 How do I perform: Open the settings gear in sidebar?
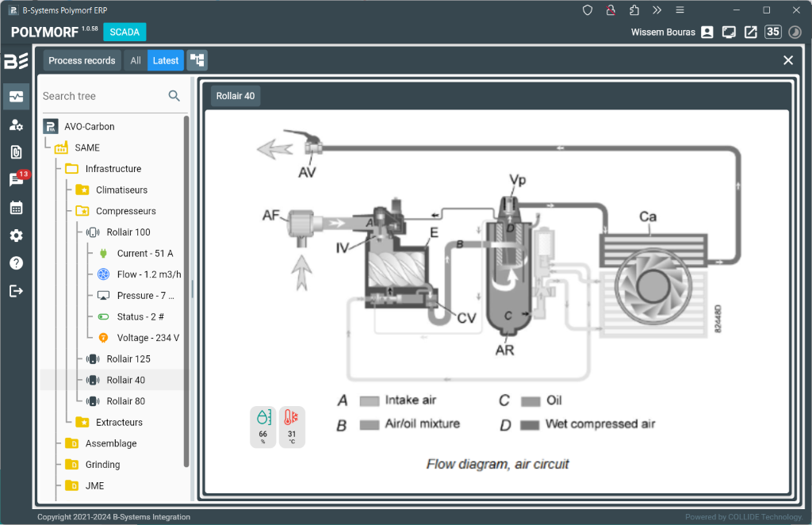coord(16,236)
